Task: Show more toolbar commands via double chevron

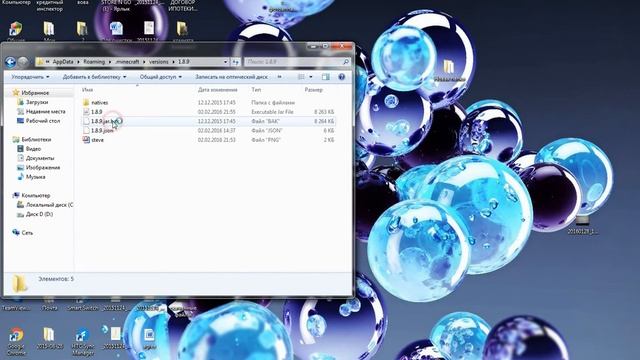Action: click(280, 77)
